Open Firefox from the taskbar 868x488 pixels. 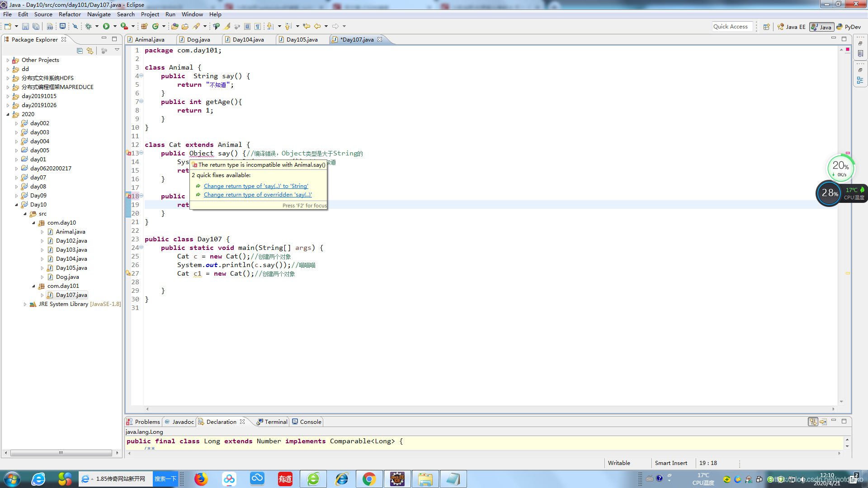click(201, 479)
